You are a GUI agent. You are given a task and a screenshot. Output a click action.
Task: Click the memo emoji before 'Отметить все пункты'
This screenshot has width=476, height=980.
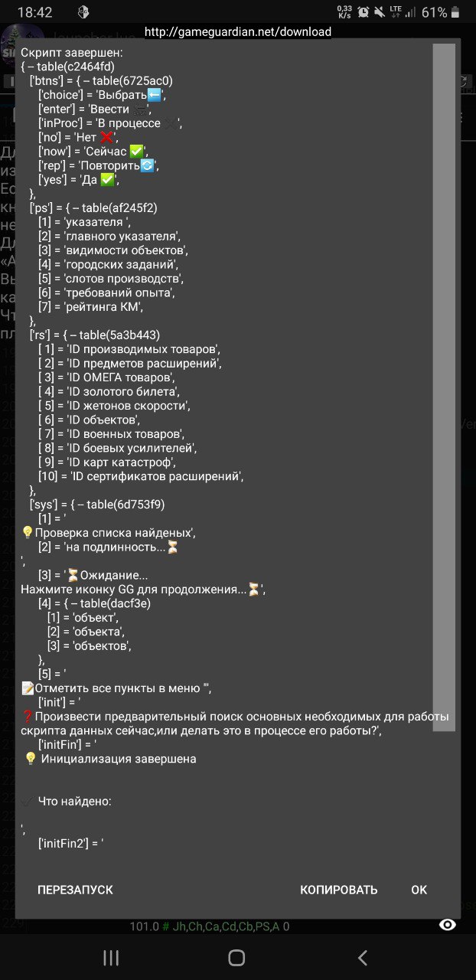[28, 688]
